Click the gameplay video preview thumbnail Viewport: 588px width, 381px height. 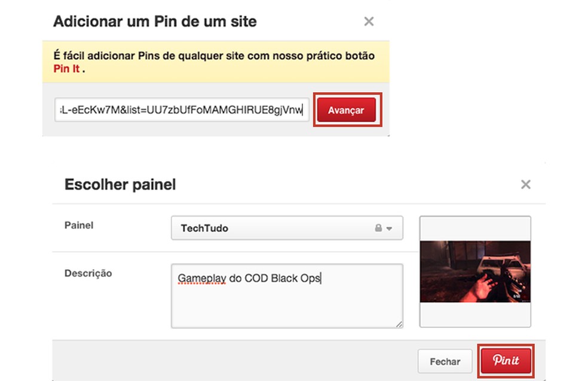474,271
